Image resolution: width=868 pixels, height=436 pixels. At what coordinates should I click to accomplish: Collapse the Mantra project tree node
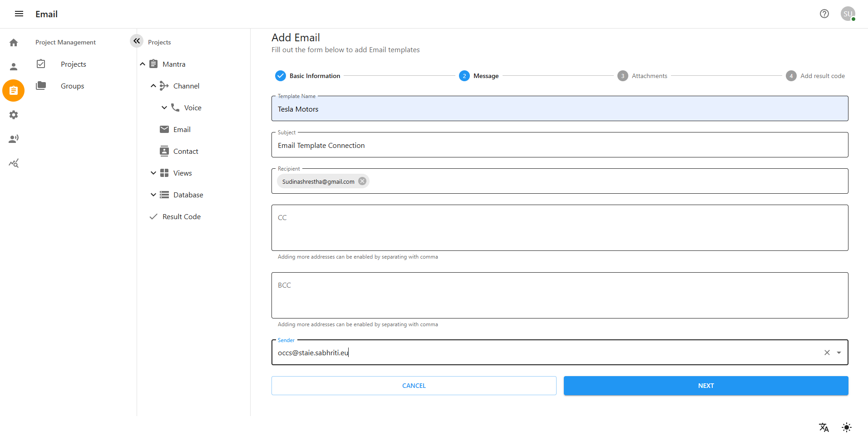(143, 64)
